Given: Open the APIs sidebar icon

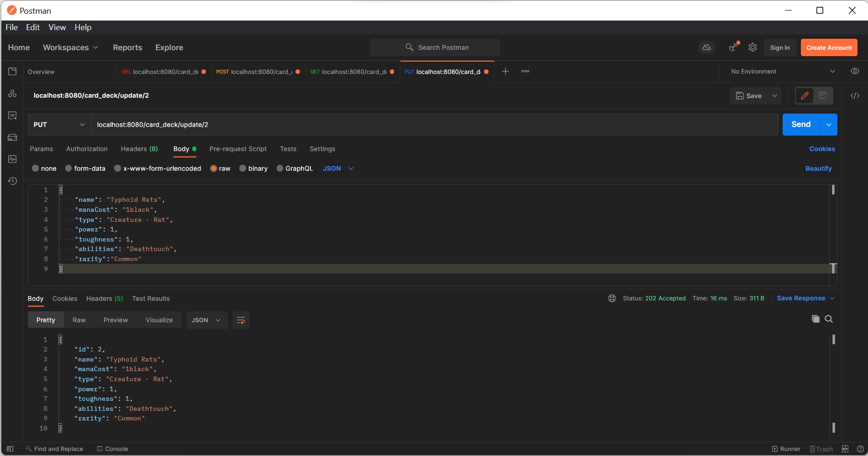Looking at the screenshot, I should click(12, 94).
